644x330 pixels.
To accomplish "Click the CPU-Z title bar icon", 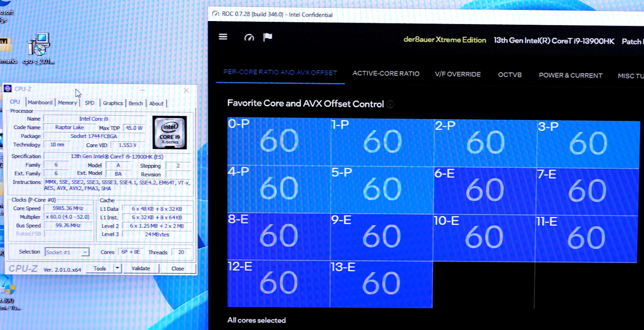I will tap(7, 89).
